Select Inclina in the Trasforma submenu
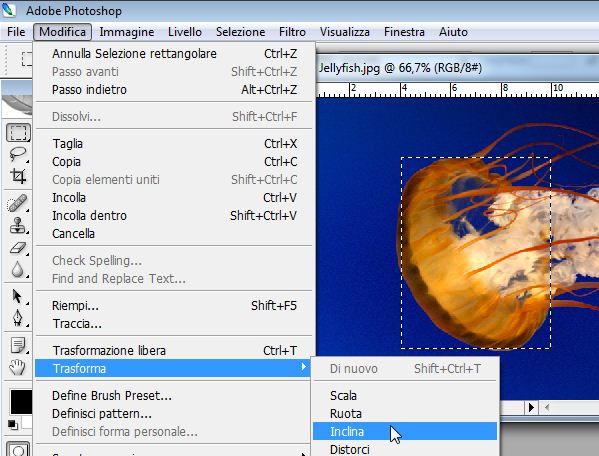Viewport: 599px width, 456px height. (x=405, y=431)
